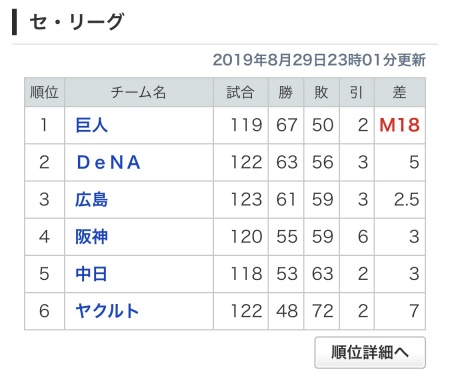Click the 引 column header
Viewport: 450px width, 378px height.
[357, 92]
